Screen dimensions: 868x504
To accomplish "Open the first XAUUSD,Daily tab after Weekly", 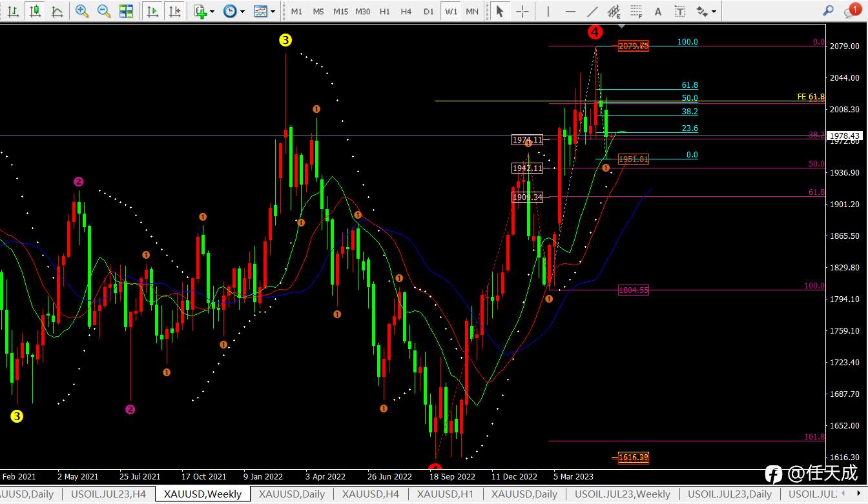I will tap(292, 494).
